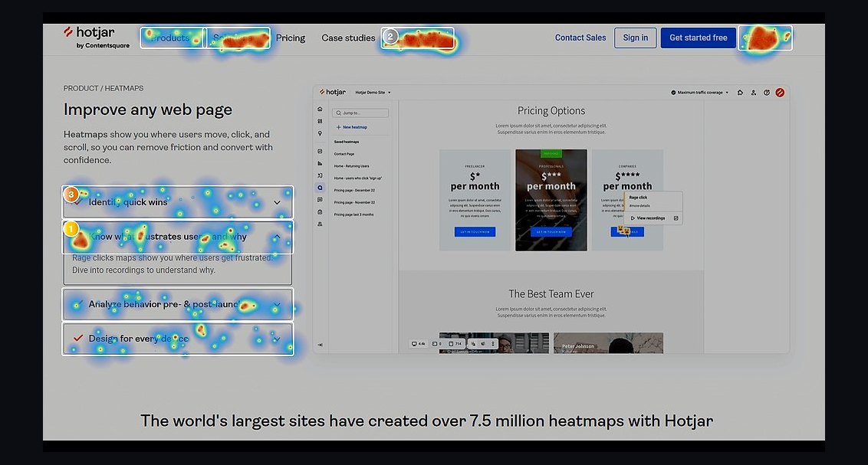This screenshot has height=465, width=868.
Task: Click the Hotjar by Contentsquare logo
Action: click(x=97, y=37)
